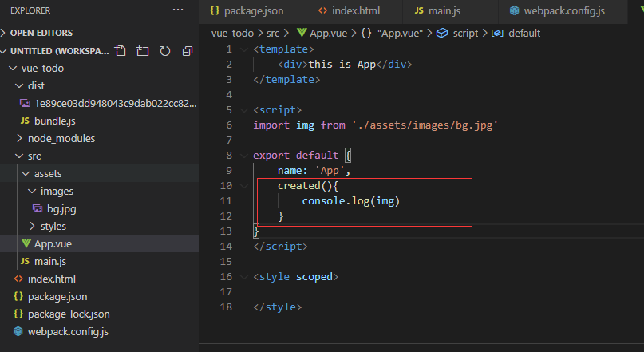Switch to the main.js editor tab

coord(450,11)
